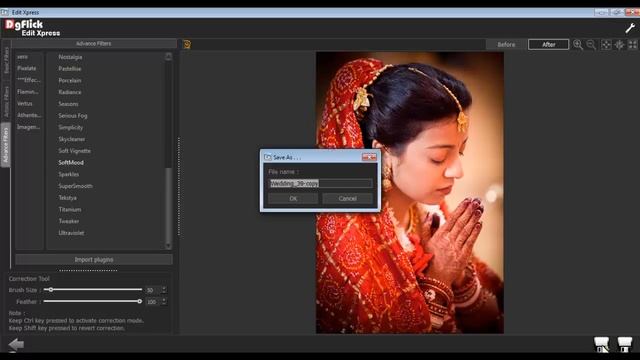This screenshot has width=640, height=360.
Task: Click the Advance Filters panel header
Action: pos(93,44)
